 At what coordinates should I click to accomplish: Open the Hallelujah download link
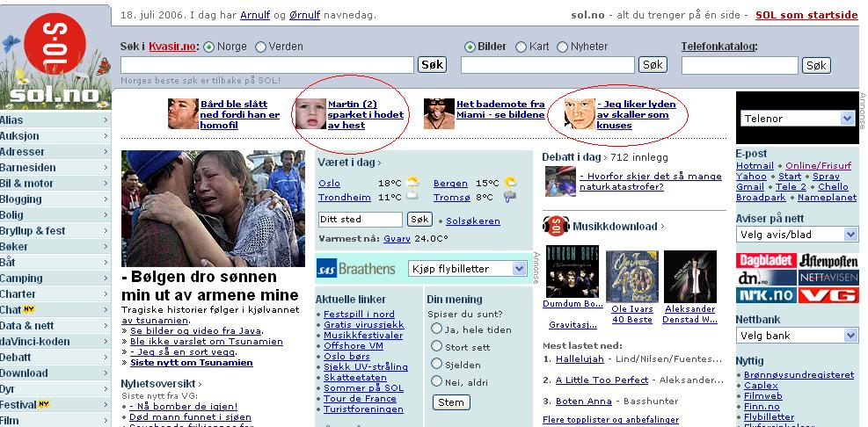point(580,359)
